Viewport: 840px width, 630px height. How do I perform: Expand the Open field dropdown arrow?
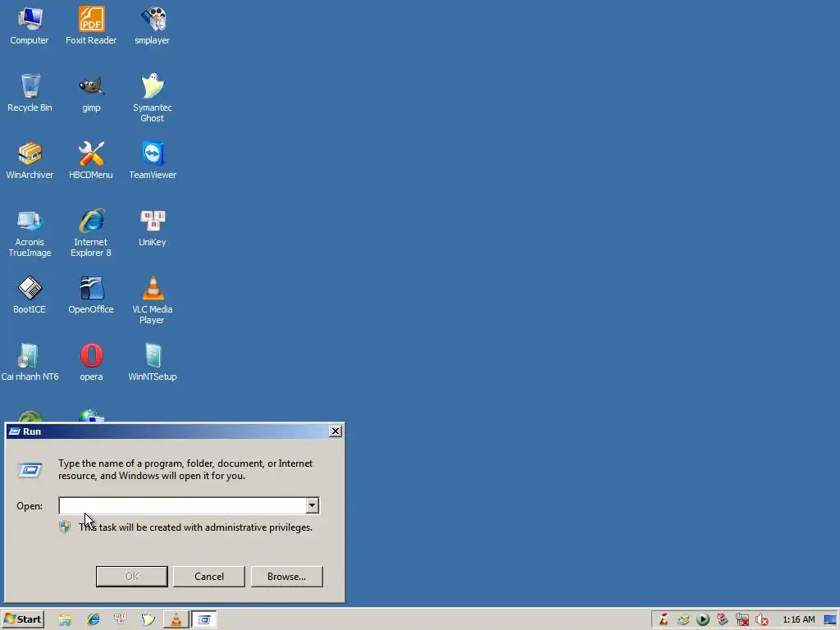(313, 505)
